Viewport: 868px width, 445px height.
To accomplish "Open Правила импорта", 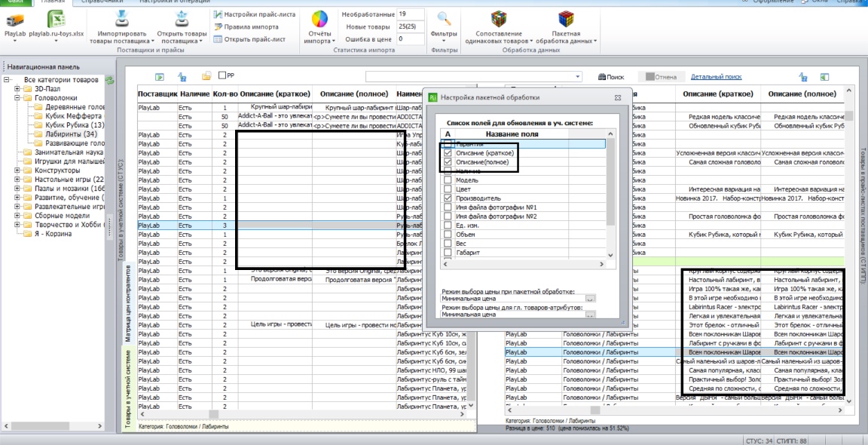I will 245,26.
